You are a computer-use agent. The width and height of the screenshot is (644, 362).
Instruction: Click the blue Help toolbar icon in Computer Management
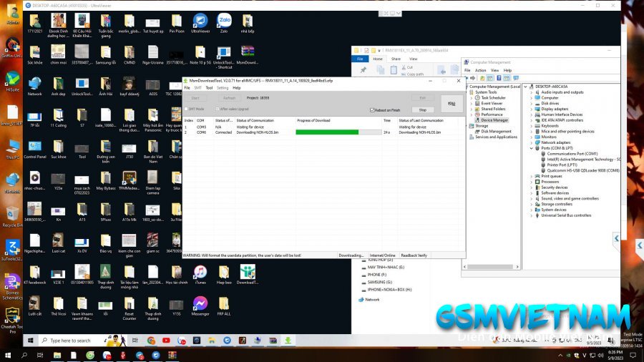[x=499, y=78]
